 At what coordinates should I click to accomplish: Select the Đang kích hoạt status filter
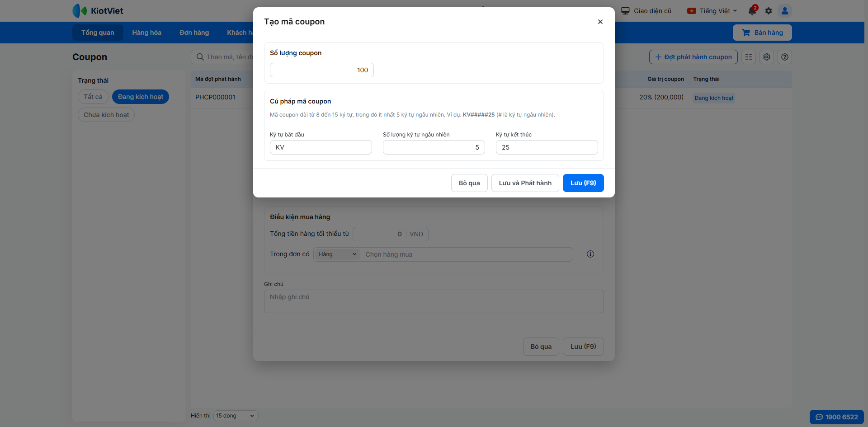coord(141,97)
